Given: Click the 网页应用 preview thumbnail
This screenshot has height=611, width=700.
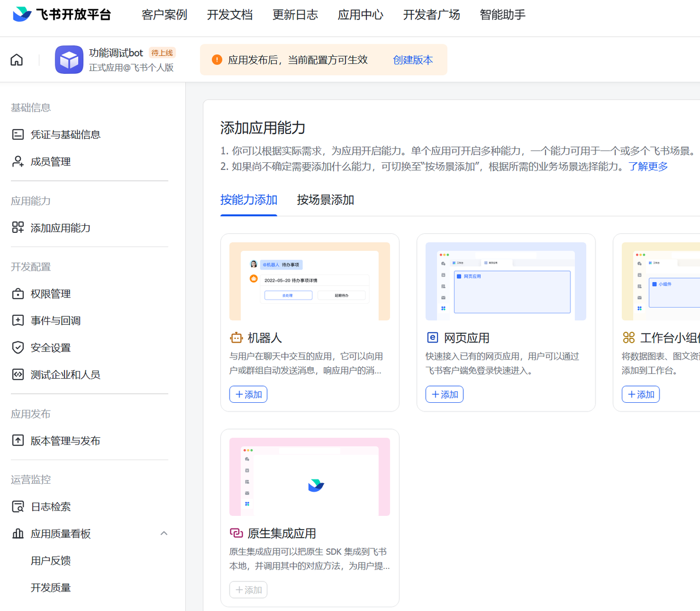Looking at the screenshot, I should pos(506,281).
